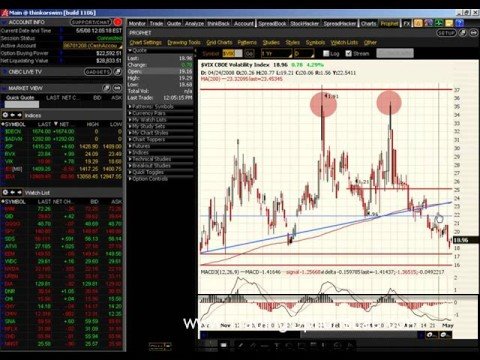Click the Quick Quote input field
This screenshot has height=360, width=480.
pos(22,104)
